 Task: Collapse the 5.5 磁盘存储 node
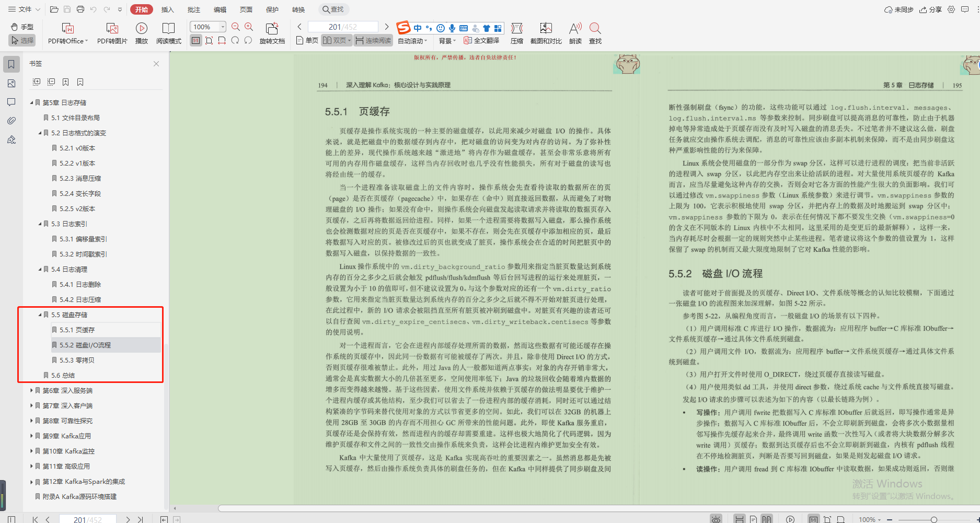tap(40, 315)
